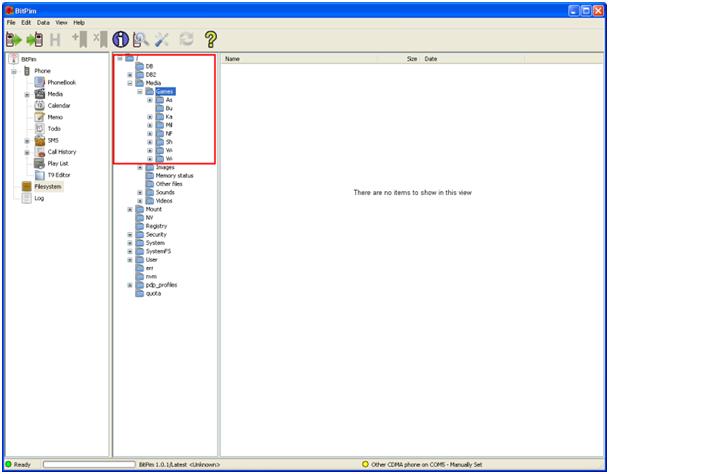Select the BitPim root sidebar node
Screen dimensions: 720x474
(x=28, y=59)
